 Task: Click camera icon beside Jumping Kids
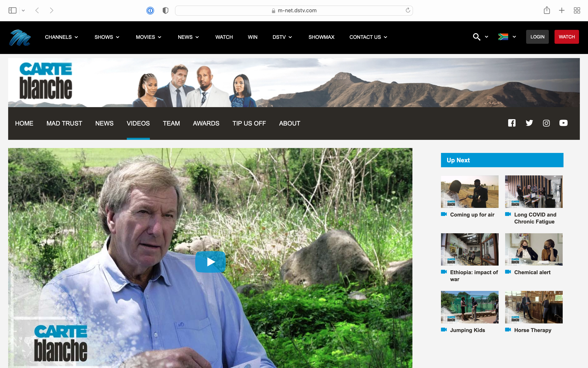tap(444, 330)
